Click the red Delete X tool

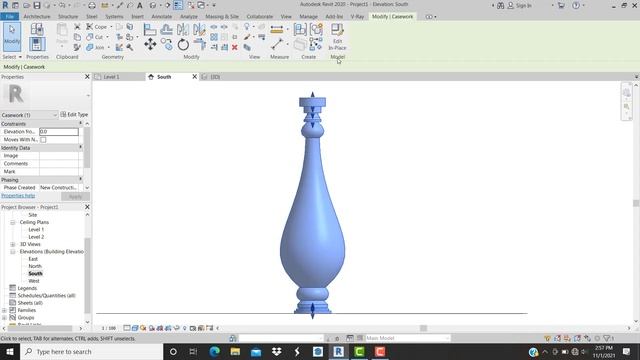point(235,47)
